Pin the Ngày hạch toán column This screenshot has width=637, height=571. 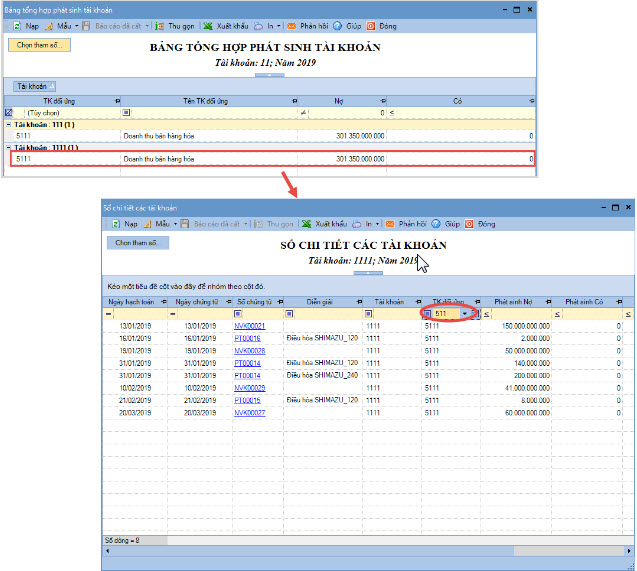click(164, 302)
